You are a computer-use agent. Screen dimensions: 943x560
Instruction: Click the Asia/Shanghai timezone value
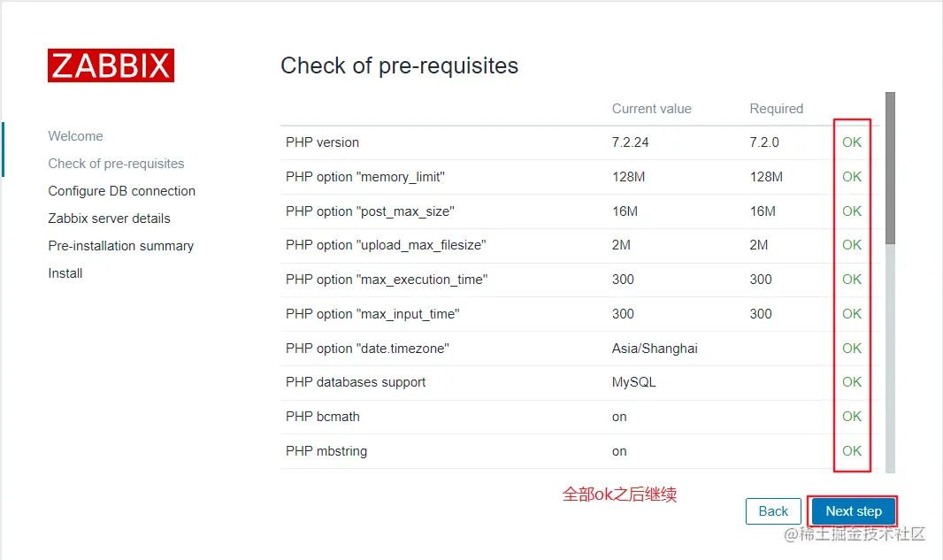point(655,349)
